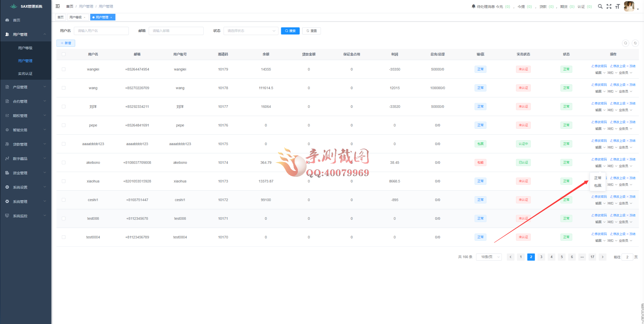This screenshot has width=644, height=324.
Task: Click the blue 搜索 button
Action: (290, 31)
